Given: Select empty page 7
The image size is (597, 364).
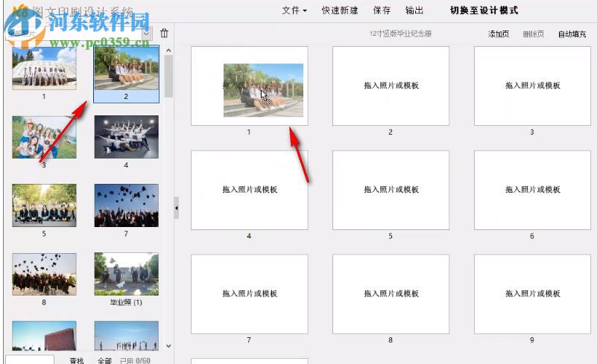Looking at the screenshot, I should pos(250,294).
